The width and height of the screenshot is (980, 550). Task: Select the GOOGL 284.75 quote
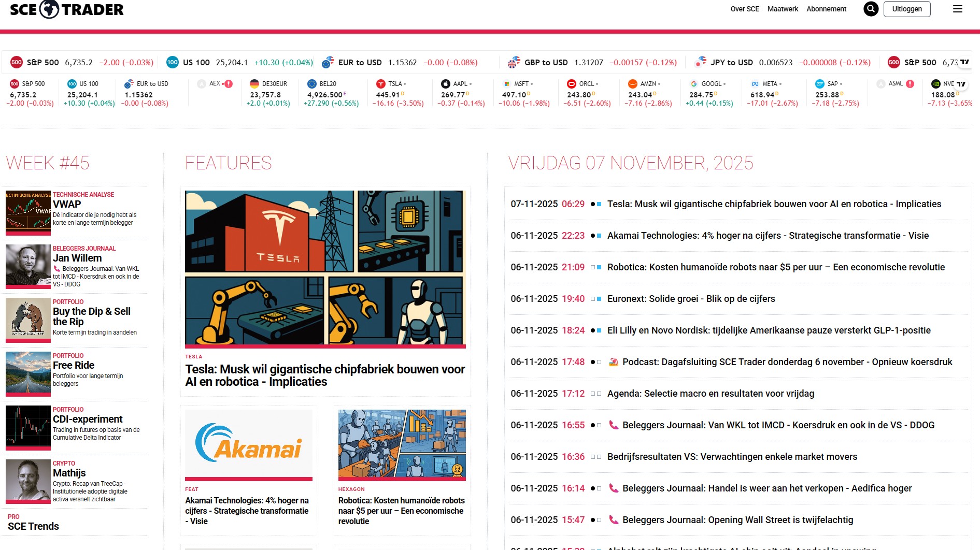pyautogui.click(x=709, y=93)
